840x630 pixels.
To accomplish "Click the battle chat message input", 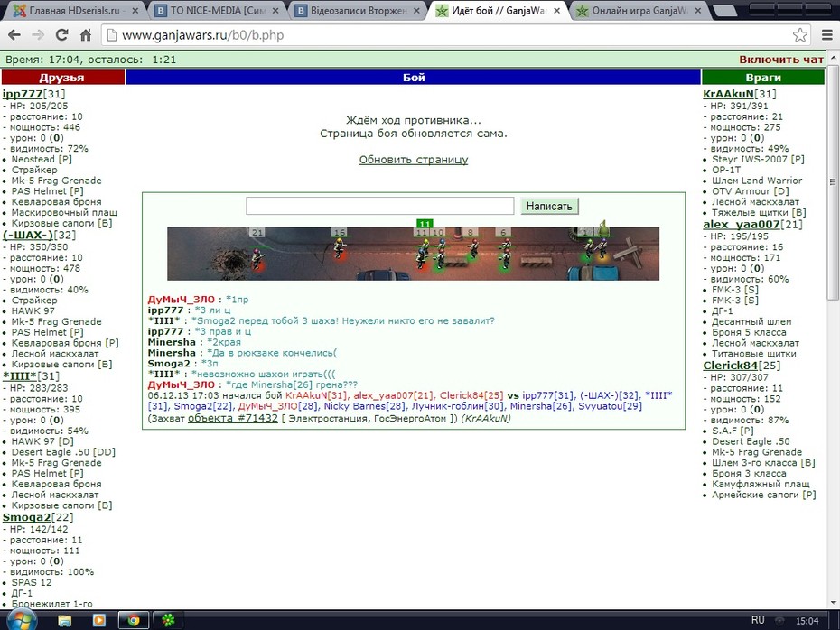I will pos(380,206).
